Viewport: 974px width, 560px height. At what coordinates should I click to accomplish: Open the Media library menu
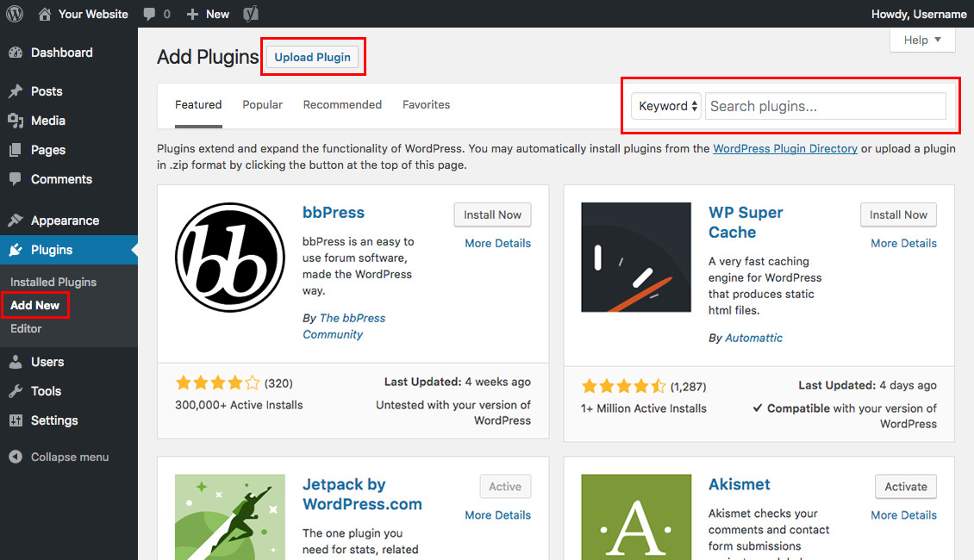pyautogui.click(x=47, y=121)
